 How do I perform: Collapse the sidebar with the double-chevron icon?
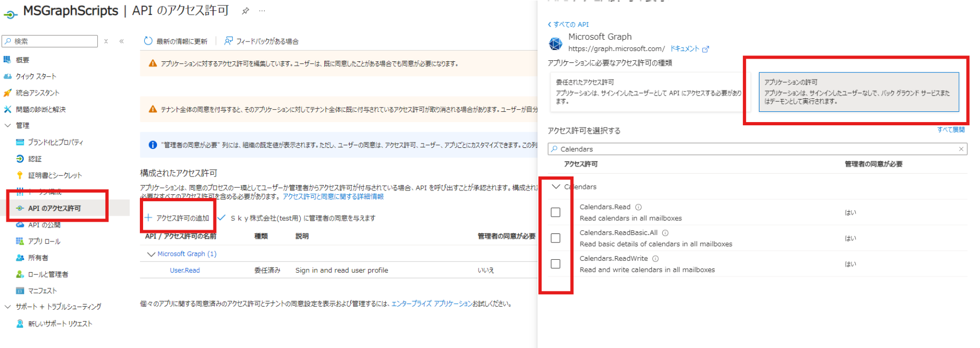coord(122,41)
